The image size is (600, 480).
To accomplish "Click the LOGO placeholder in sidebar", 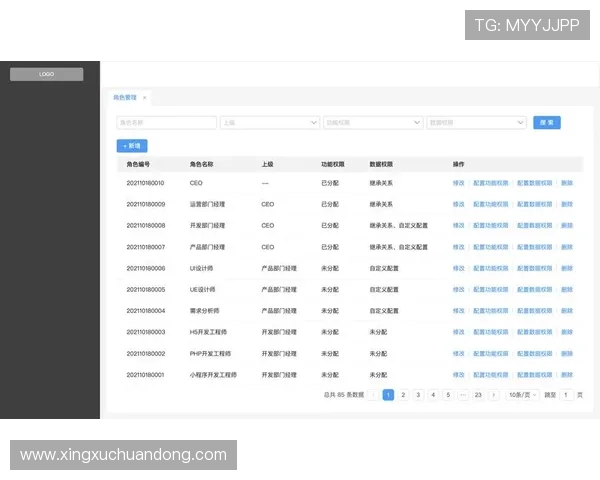I will click(47, 74).
